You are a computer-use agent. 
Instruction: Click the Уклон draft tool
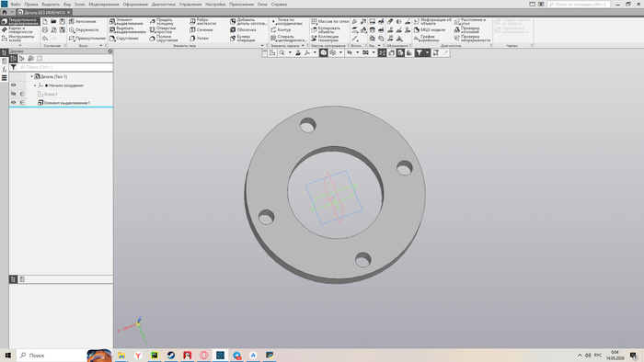point(199,38)
